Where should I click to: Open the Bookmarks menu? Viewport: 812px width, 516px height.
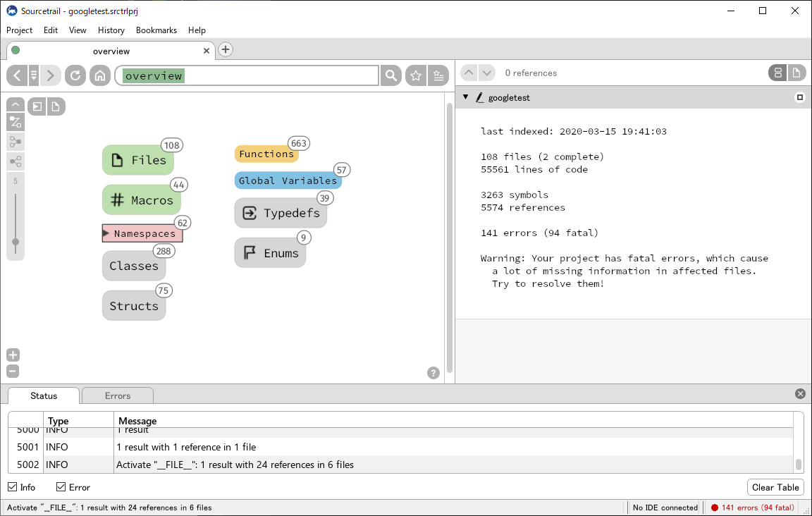tap(156, 30)
